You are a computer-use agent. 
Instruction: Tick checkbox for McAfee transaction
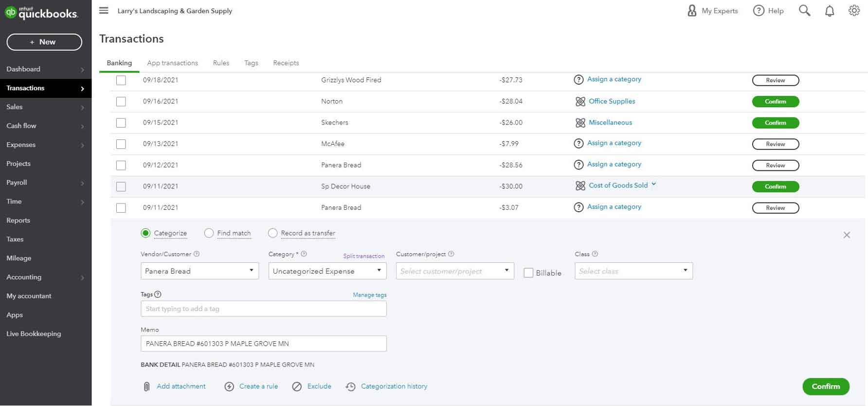[x=121, y=144]
